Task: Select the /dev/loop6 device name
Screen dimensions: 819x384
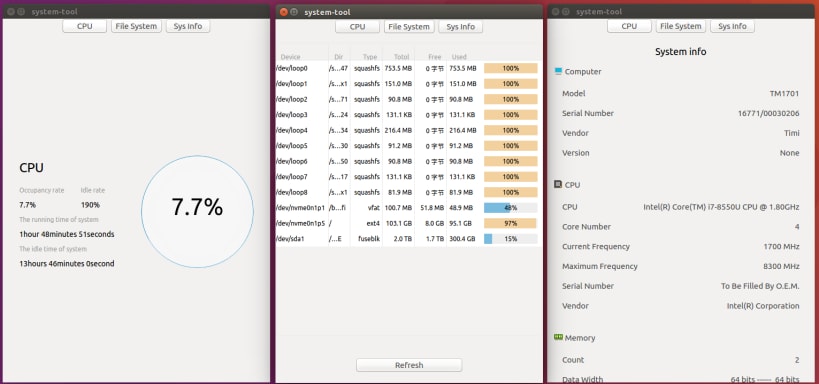Action: 292,161
